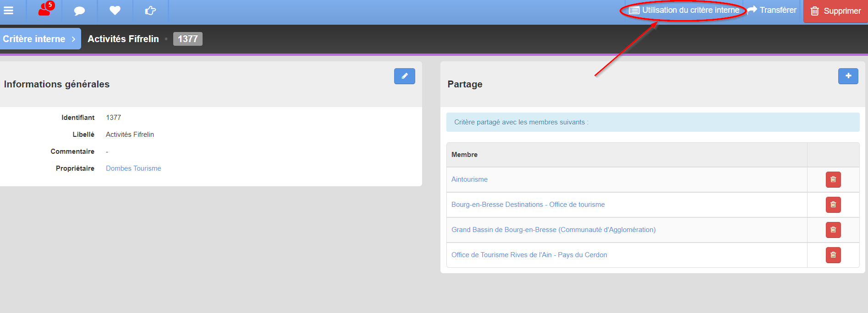The height and width of the screenshot is (313, 868).
Task: Open Grand Bassin de Bourg-en-Bresse member link
Action: click(554, 230)
